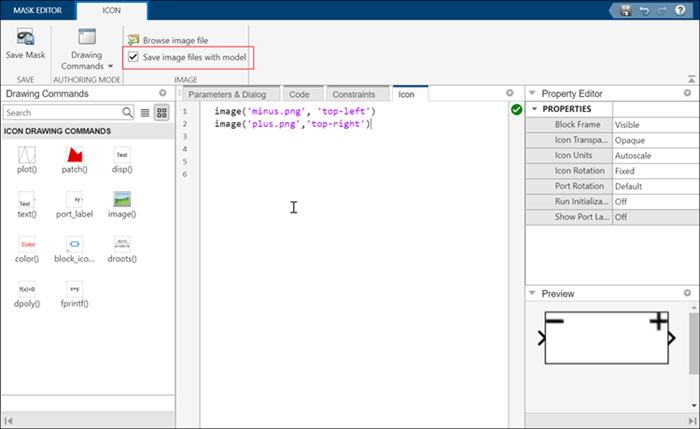Collapse the PROPERTIES section
700x429 pixels.
534,109
